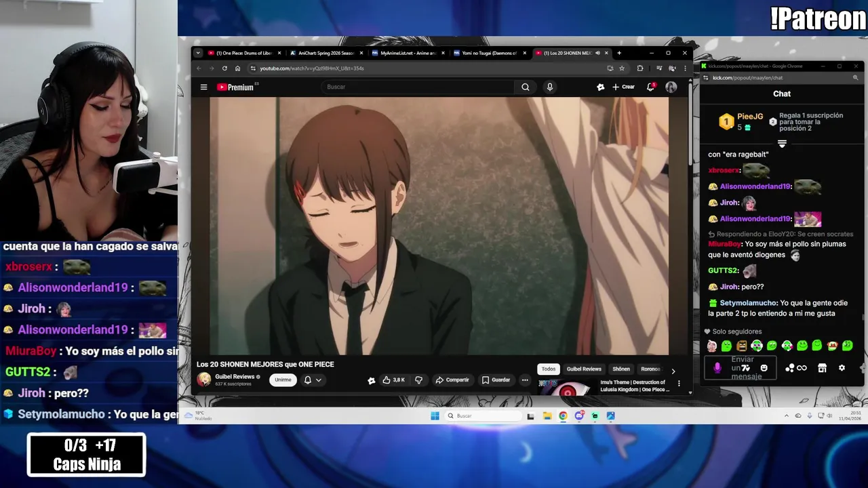Click Setymolamucho username in Kick chat
This screenshot has height=488, width=868.
[748, 303]
